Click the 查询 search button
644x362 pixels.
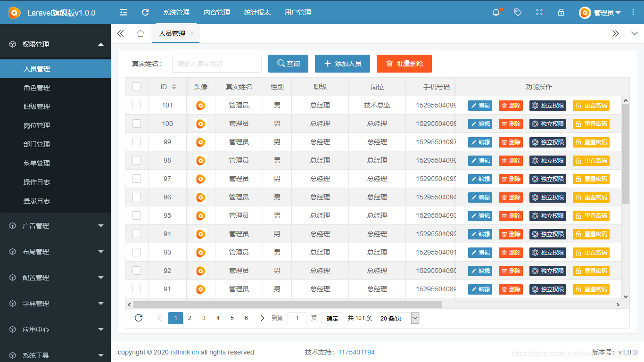(288, 64)
